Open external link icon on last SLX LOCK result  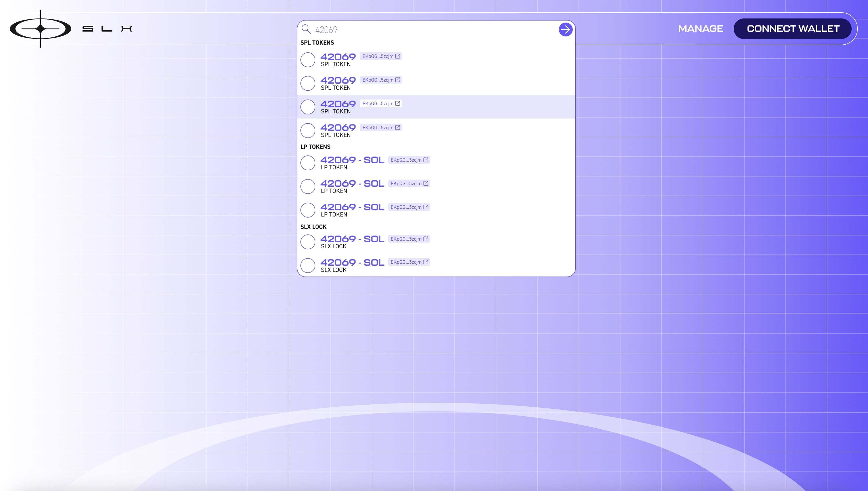coord(426,262)
